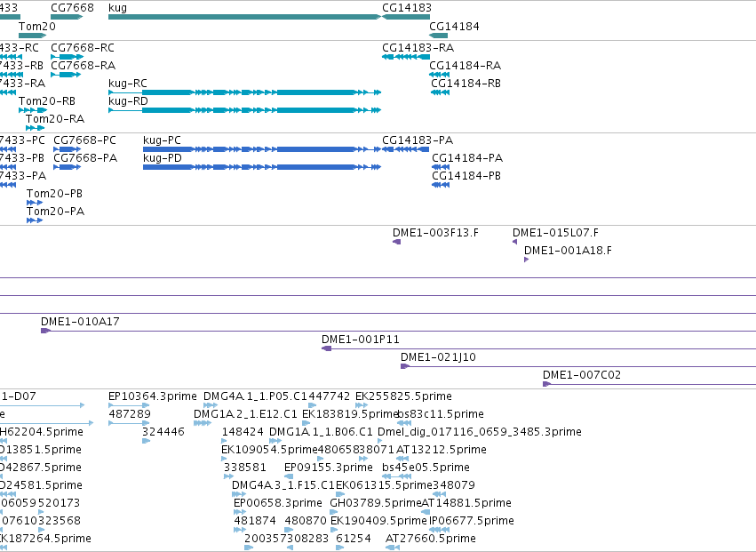The width and height of the screenshot is (756, 552).
Task: Click the DMG1A.1_1.B06.C1 EST label
Action: pos(321,431)
